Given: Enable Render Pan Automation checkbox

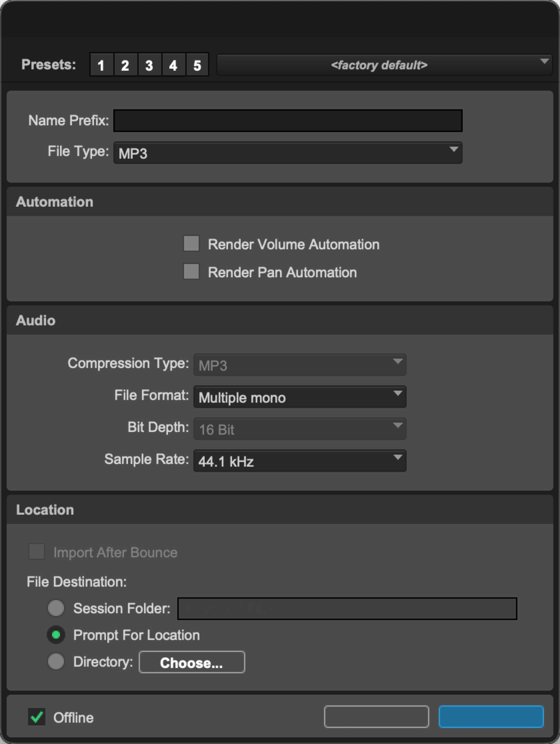Looking at the screenshot, I should [x=191, y=271].
